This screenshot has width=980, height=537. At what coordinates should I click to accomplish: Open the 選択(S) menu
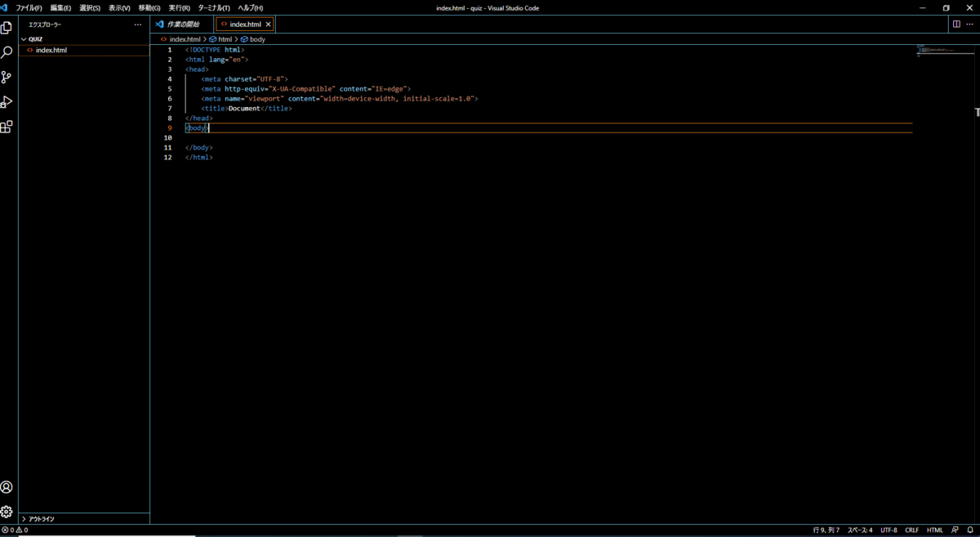click(x=90, y=7)
